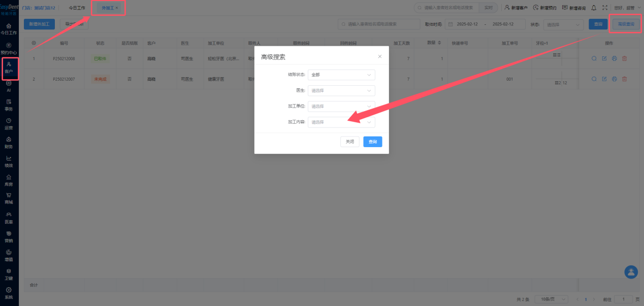
Task: Click 关闭 button in the dialog
Action: coord(350,142)
